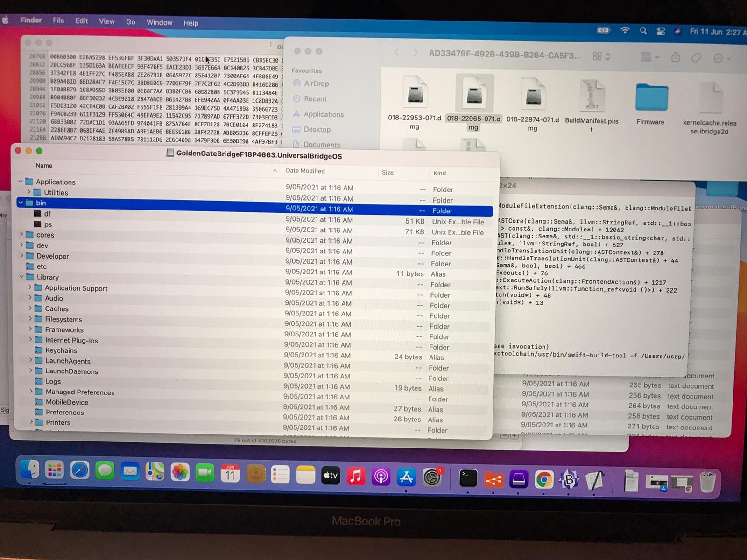Open the Music app
Screen dimensions: 747x560
tap(356, 476)
